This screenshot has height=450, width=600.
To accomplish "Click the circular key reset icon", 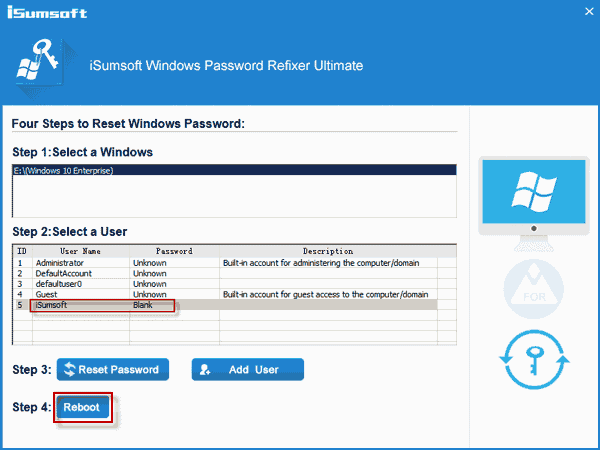I will [534, 360].
